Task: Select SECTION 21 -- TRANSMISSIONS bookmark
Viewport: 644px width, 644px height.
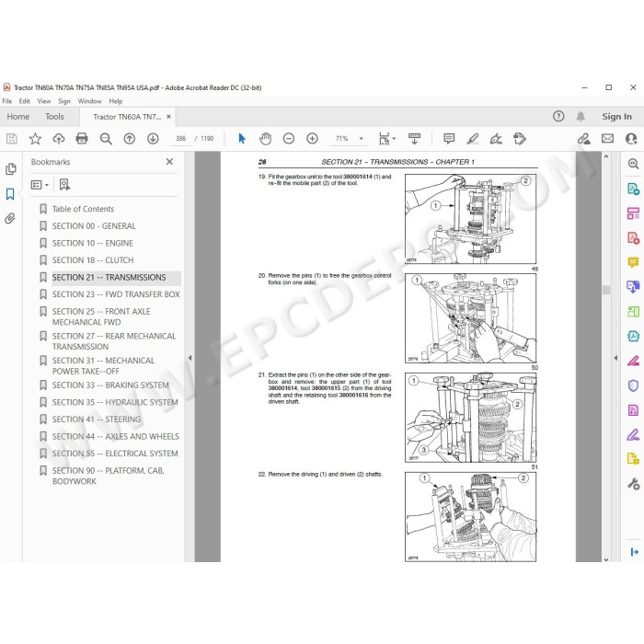Action: pos(109,277)
